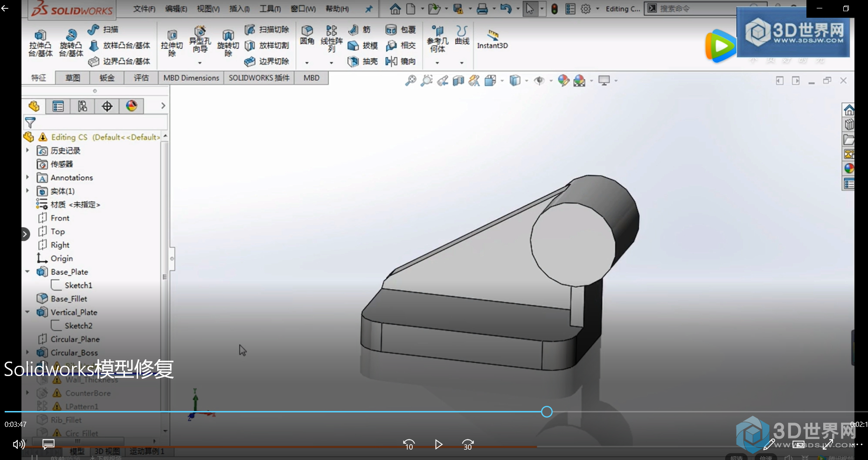Expand the Annotations tree node
The image size is (868, 460).
[x=27, y=177]
